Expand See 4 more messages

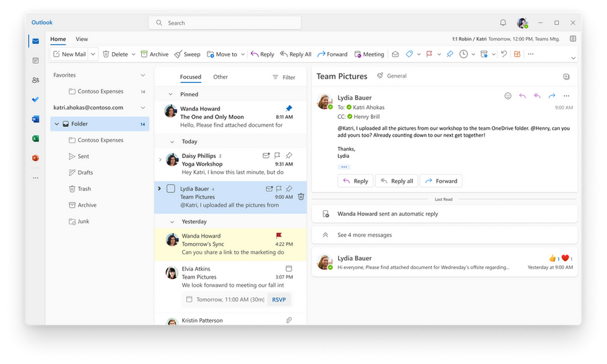tap(445, 235)
